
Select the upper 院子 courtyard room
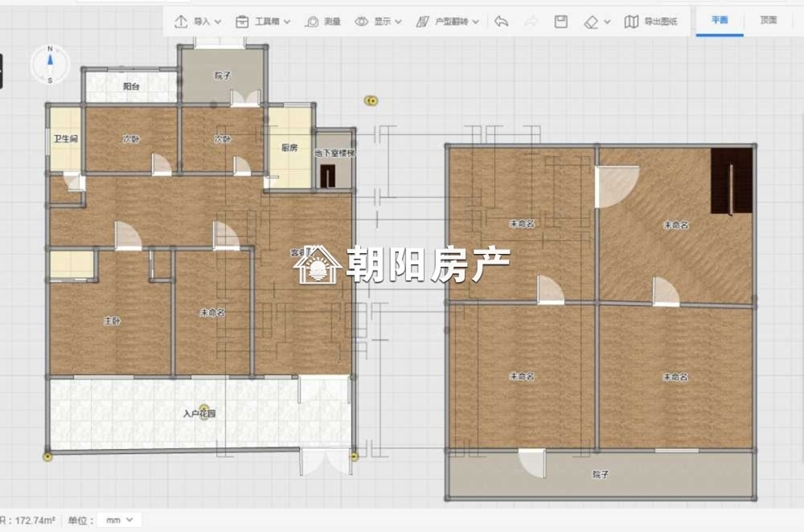click(222, 76)
